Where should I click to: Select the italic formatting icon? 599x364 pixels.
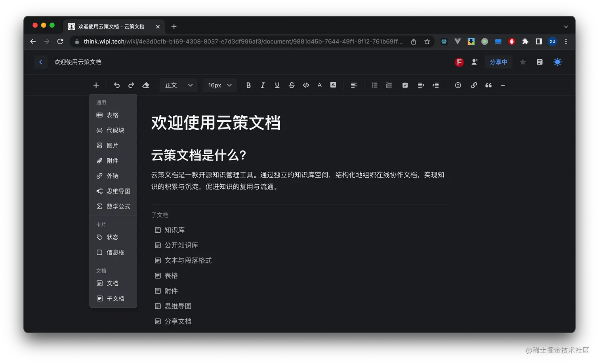263,85
